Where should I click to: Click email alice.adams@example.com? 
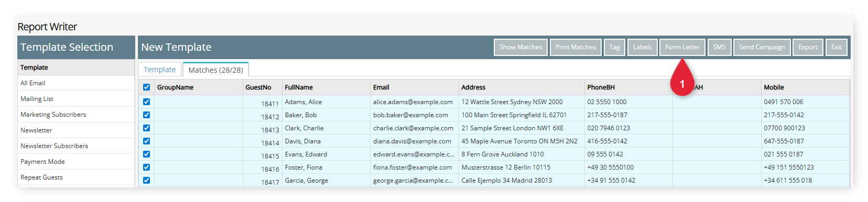413,102
